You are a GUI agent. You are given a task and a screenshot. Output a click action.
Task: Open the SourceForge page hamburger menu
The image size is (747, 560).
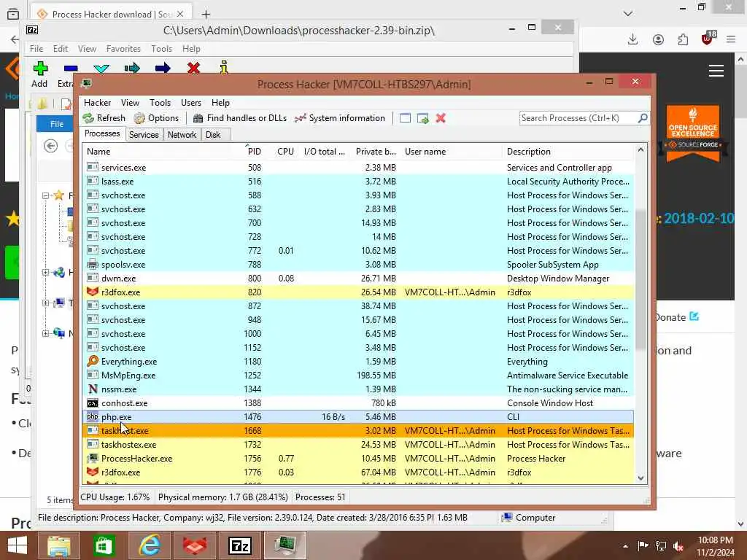pos(716,71)
